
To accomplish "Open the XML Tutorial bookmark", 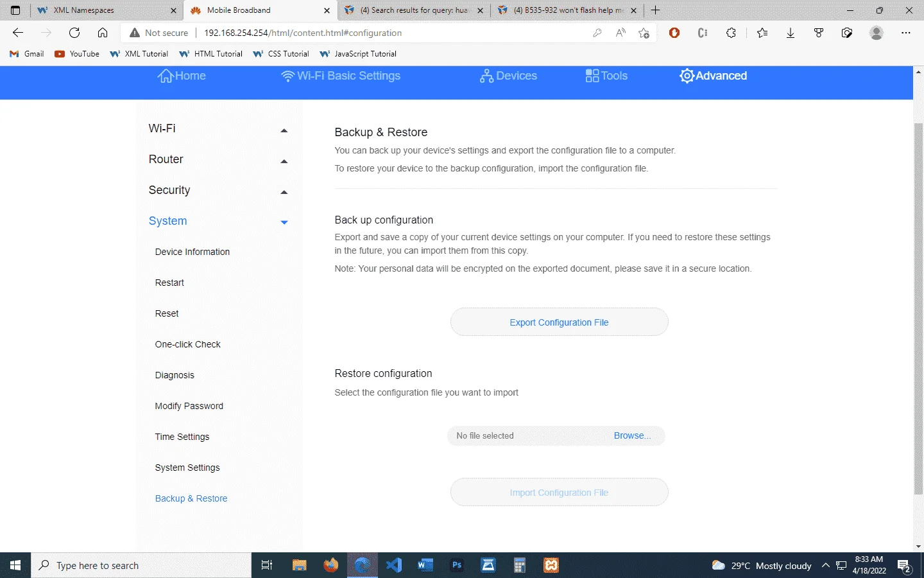I will coord(139,54).
